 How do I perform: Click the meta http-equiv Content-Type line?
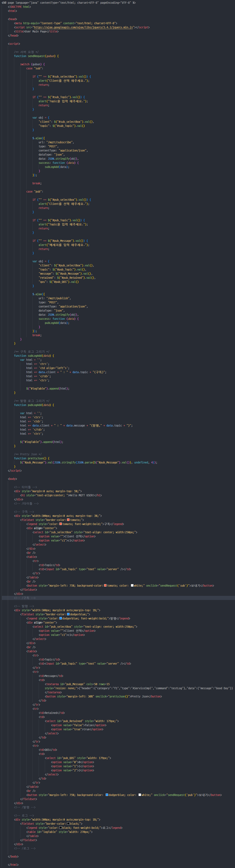(66, 23)
